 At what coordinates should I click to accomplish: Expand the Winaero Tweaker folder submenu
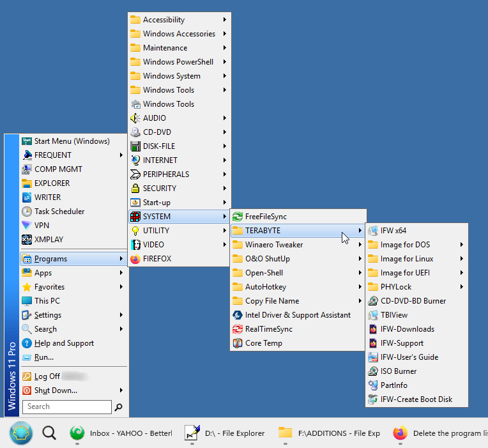[x=360, y=245]
